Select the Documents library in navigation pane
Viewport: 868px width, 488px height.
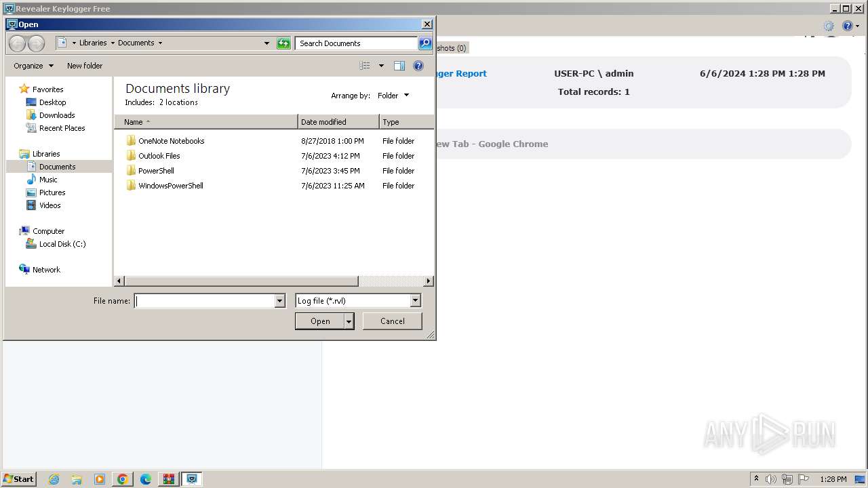pyautogui.click(x=57, y=167)
